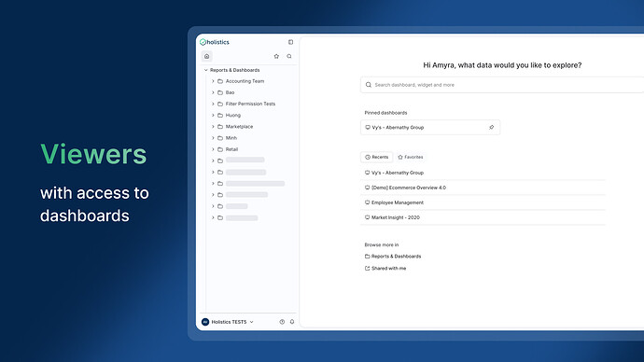This screenshot has width=644, height=362.
Task: Expand the Minh folder chevron
Action: pos(213,138)
